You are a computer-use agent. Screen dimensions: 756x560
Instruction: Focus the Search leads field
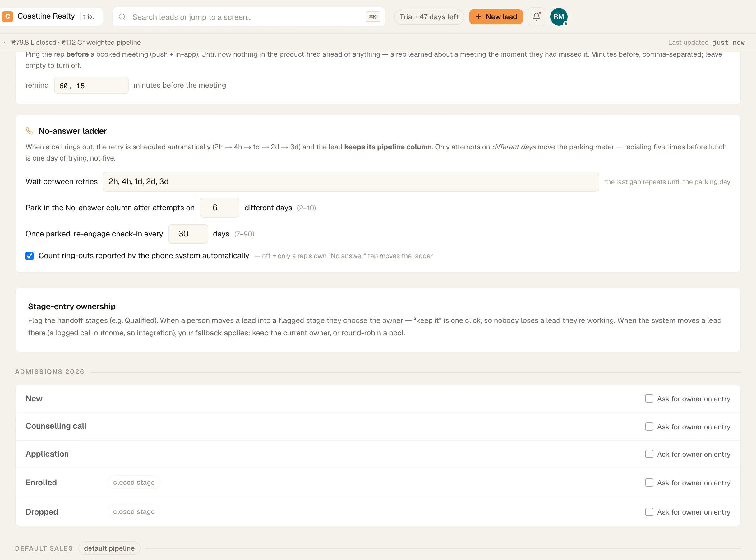tap(248, 17)
